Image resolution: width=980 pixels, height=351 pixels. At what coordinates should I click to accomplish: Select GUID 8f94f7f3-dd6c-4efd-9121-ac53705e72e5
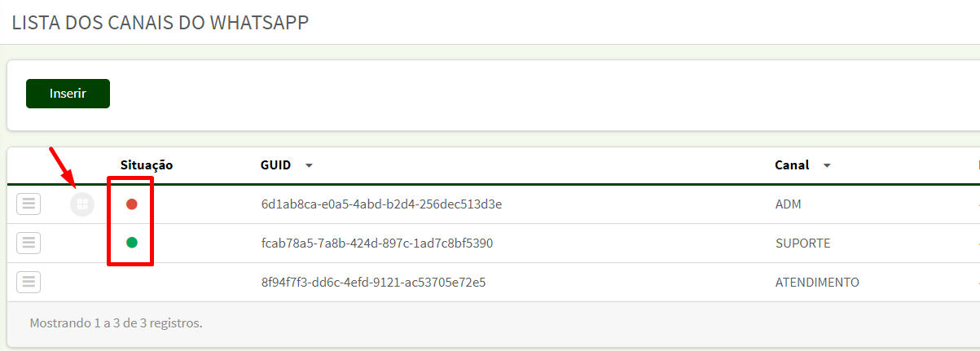373,282
